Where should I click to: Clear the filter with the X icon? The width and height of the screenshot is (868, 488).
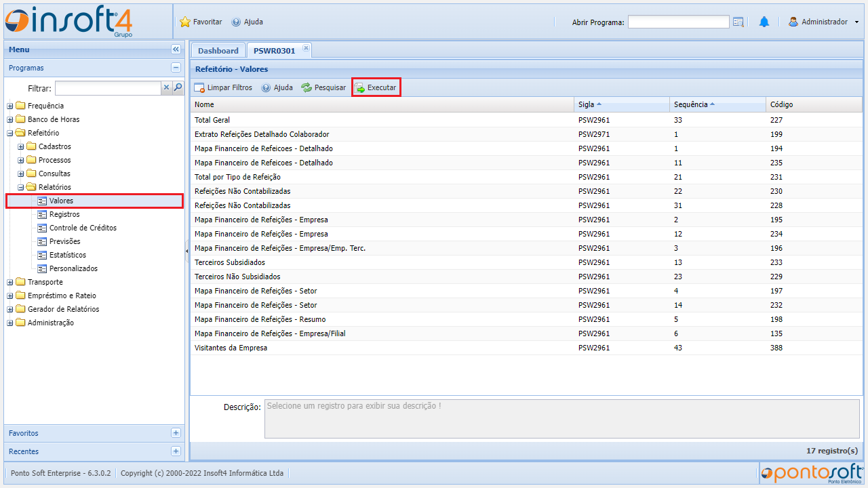(166, 87)
